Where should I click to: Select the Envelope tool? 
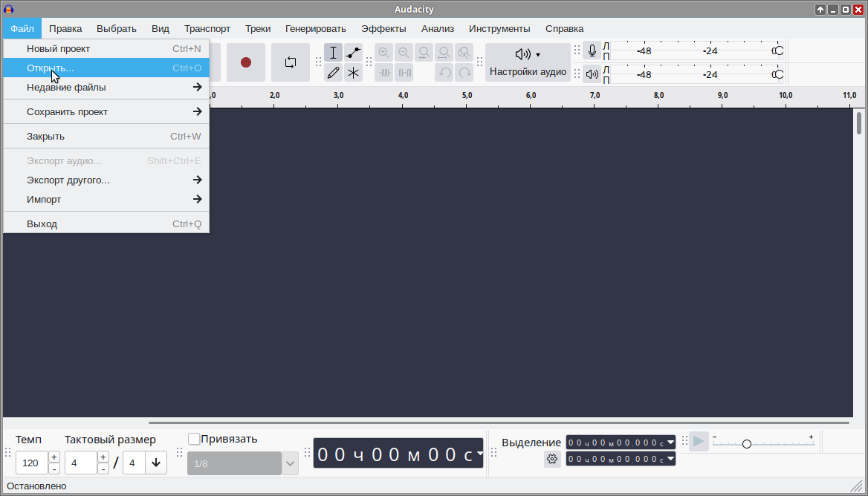(353, 53)
